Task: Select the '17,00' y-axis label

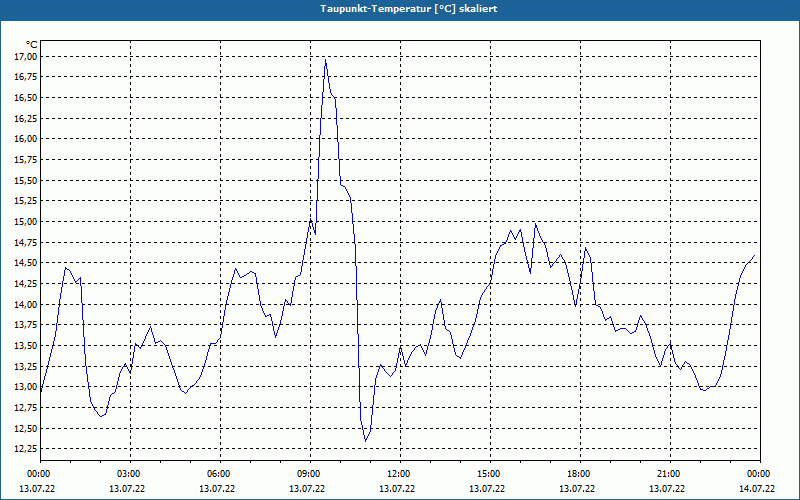Action: [26, 56]
